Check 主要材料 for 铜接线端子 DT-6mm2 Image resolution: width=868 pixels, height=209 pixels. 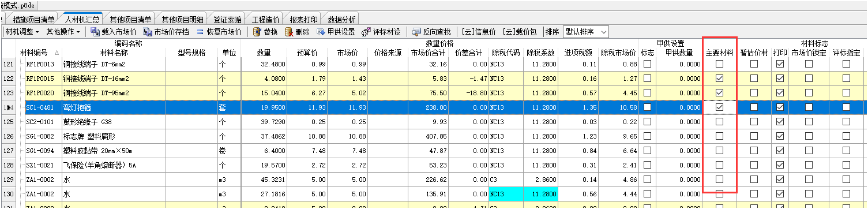tap(719, 64)
